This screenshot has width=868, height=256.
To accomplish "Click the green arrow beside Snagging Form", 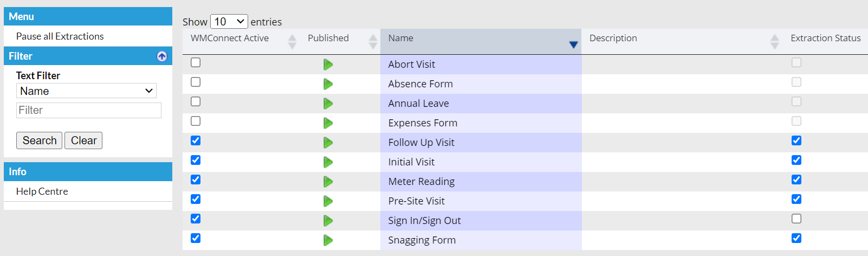I will 328,240.
